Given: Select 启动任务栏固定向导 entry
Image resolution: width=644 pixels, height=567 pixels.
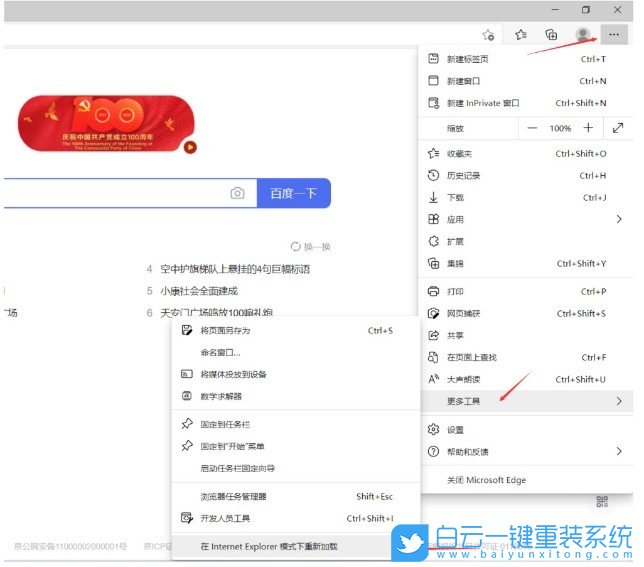Looking at the screenshot, I should coord(296,468).
